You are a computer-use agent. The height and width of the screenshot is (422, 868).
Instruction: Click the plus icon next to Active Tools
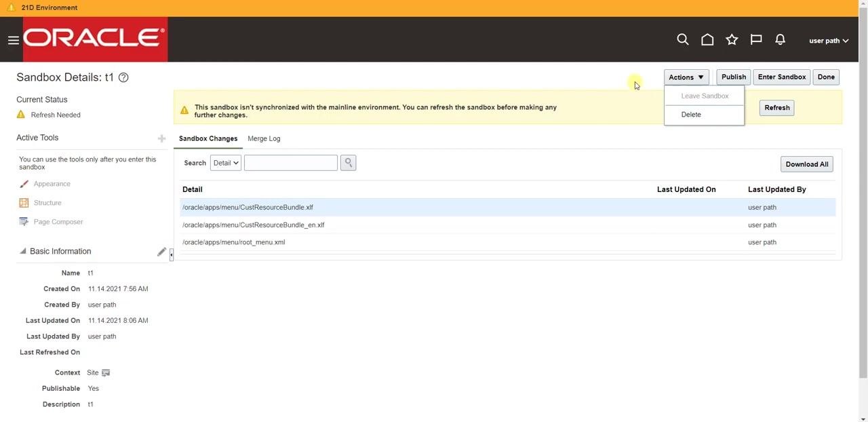point(161,138)
